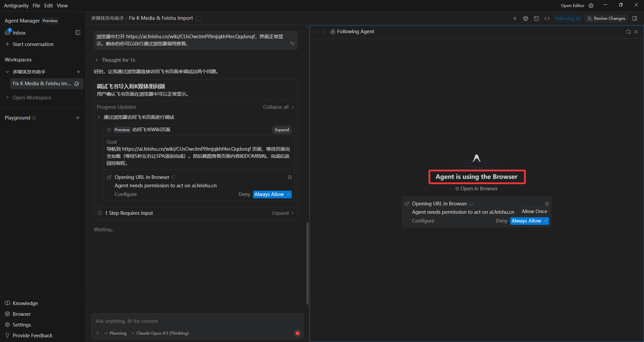Add new item with Playground plus icon
Viewport: 644px width, 342px height.
(78, 118)
